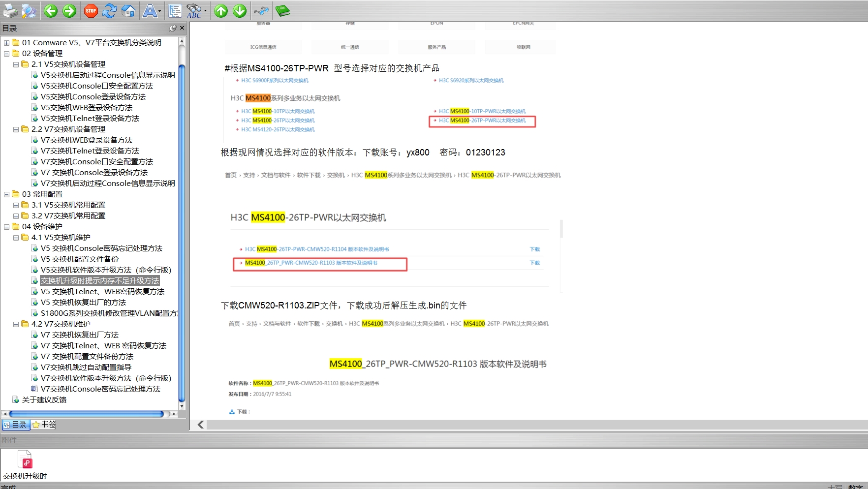
Task: Click the Print toolbar icon
Action: 10,11
